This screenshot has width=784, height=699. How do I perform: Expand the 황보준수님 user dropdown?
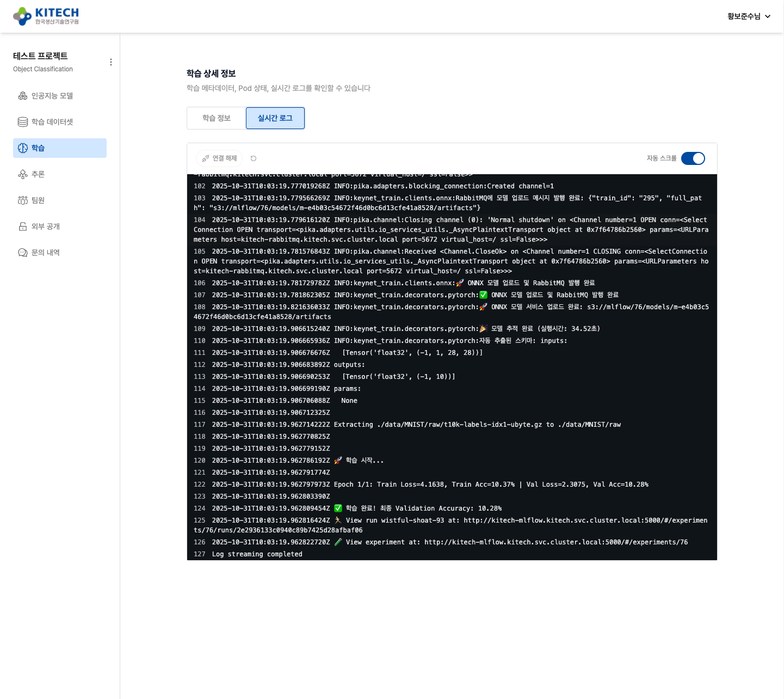[x=749, y=16]
